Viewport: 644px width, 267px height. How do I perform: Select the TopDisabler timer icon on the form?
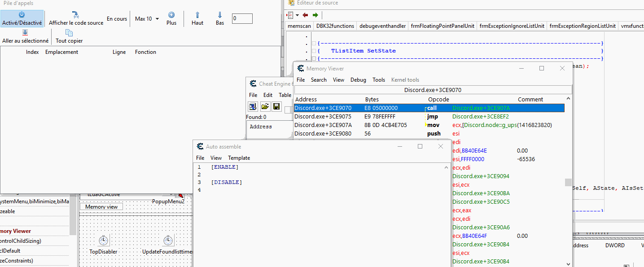pos(103,240)
